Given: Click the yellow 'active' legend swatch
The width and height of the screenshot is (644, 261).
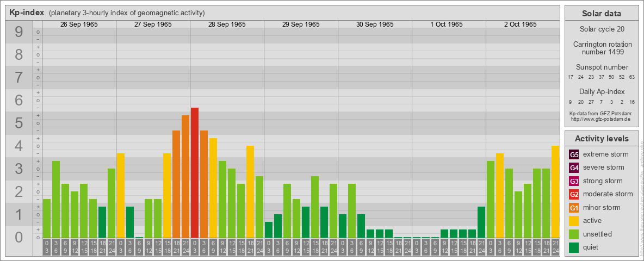Looking at the screenshot, I should (x=574, y=221).
